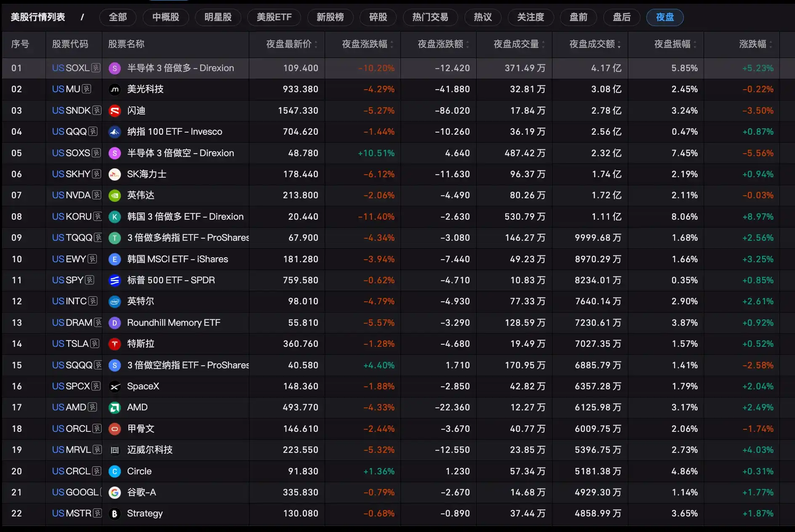Click the Micron (美光科技) logo icon
The image size is (795, 532).
point(115,89)
